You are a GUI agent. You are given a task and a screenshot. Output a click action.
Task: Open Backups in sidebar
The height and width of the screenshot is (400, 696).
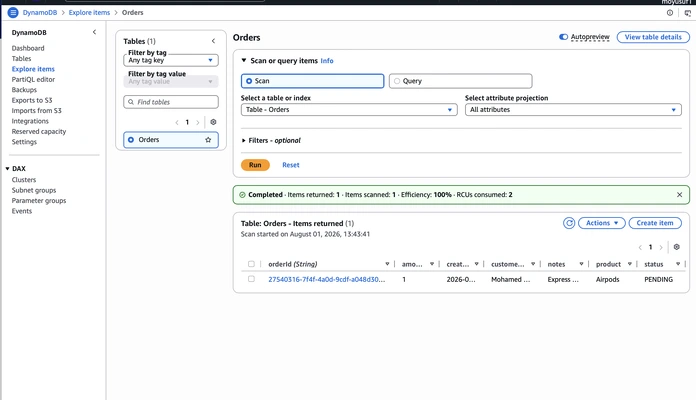[x=24, y=90]
